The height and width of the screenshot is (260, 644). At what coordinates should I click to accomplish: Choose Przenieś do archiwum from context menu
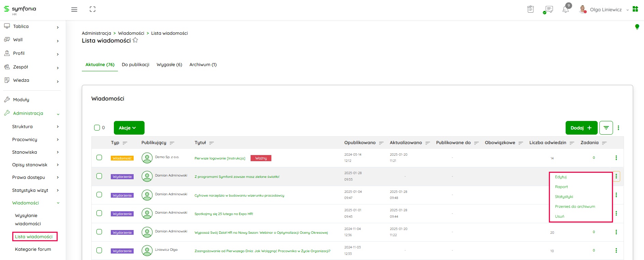(575, 207)
